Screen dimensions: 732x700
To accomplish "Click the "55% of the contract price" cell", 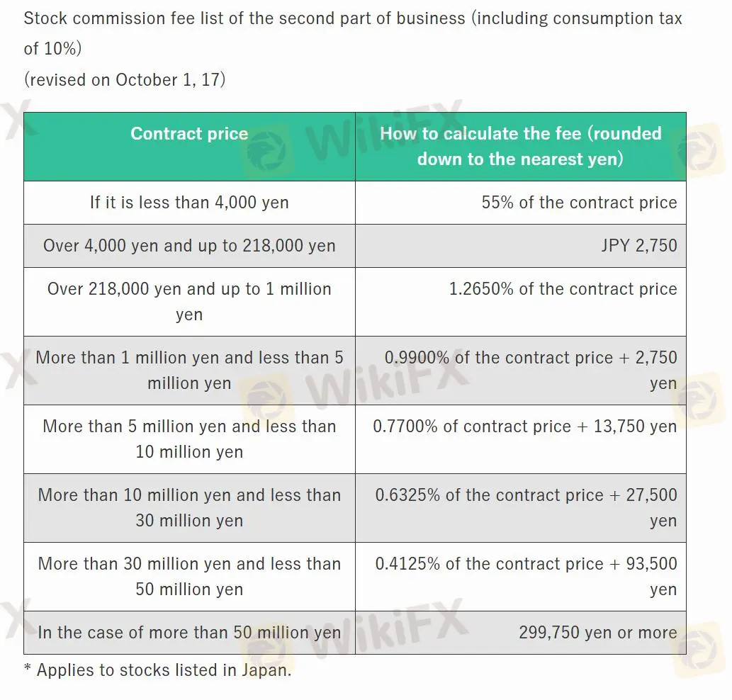I will click(579, 203).
